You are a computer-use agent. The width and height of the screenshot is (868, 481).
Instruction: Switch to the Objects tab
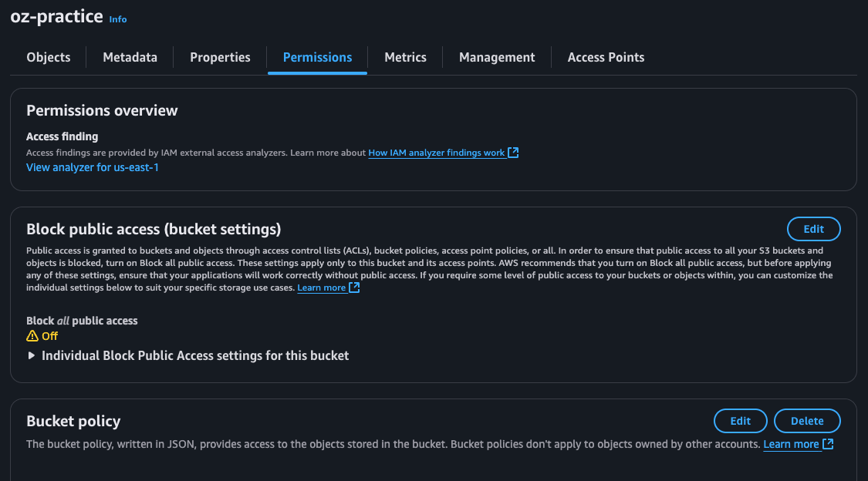pos(49,57)
